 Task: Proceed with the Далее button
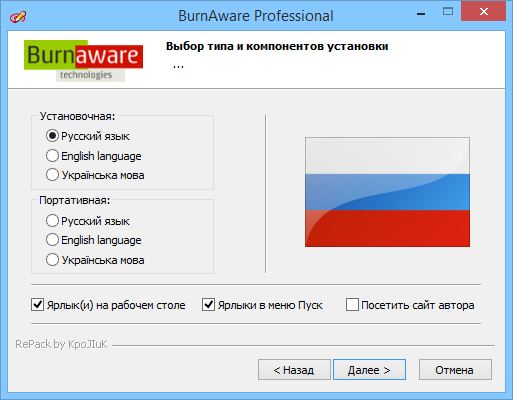point(369,370)
